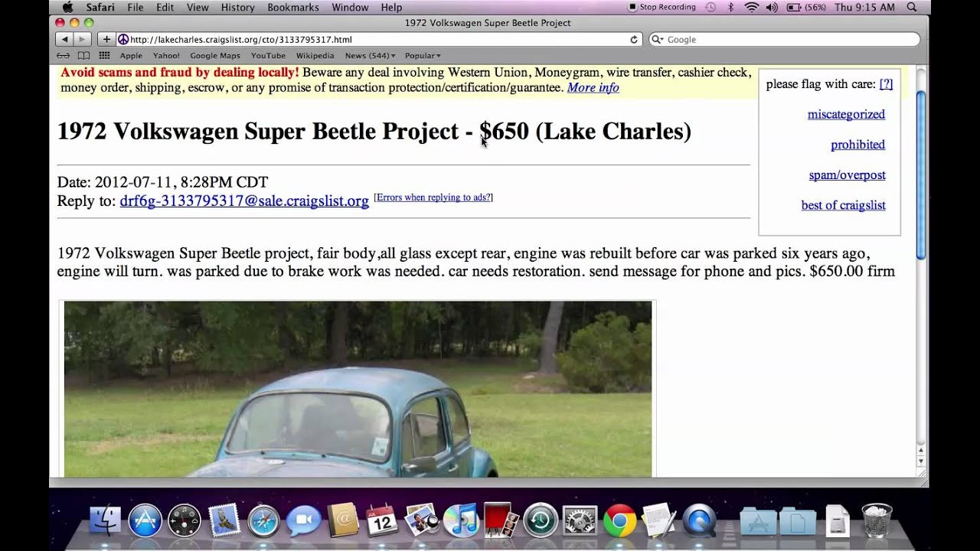Show all bookmarks with the book icon

pyautogui.click(x=83, y=56)
